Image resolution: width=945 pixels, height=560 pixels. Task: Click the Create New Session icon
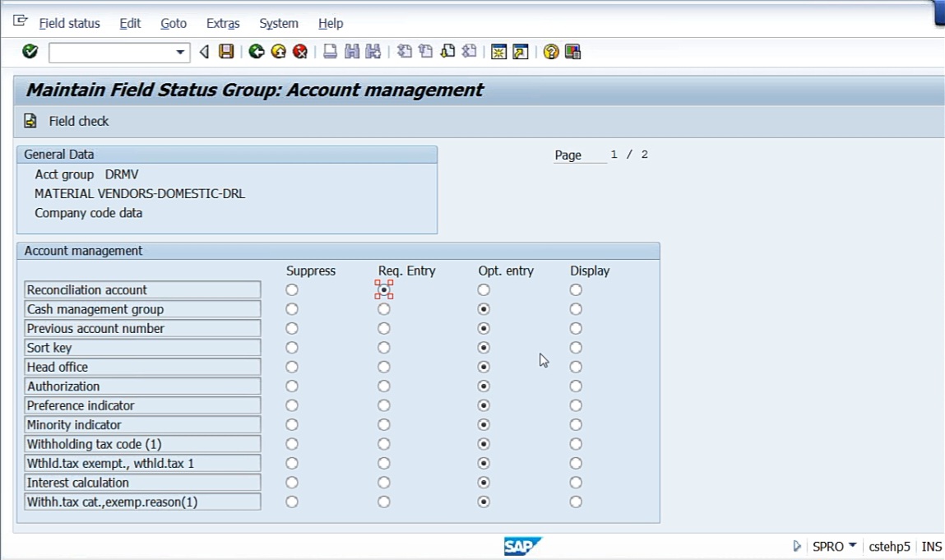coord(498,52)
